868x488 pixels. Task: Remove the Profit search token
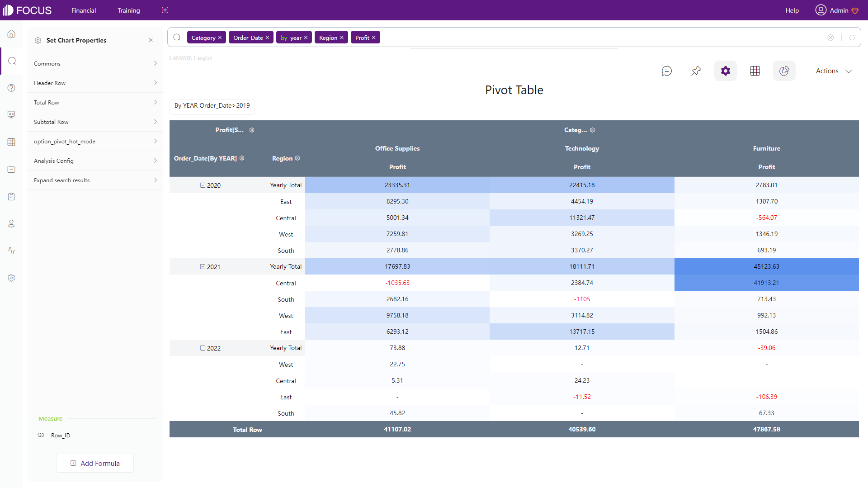373,38
